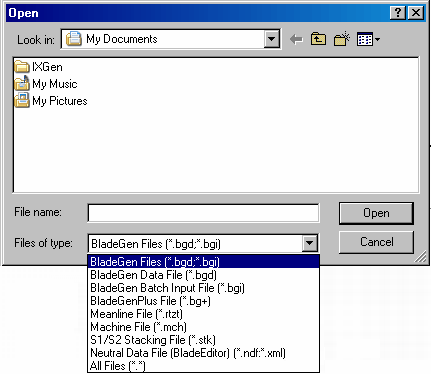The height and width of the screenshot is (374, 431).
Task: Select the IXGen folder icon
Action: click(x=22, y=67)
